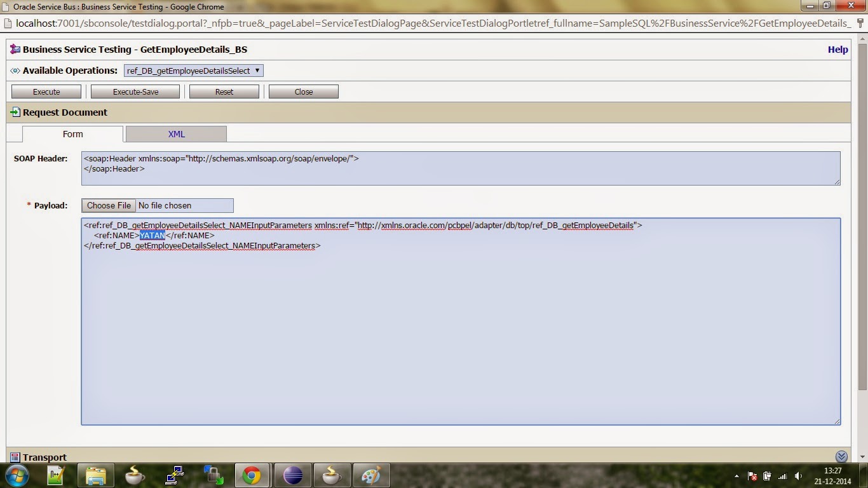
Task: Switch to the XML tab
Action: [x=176, y=134]
